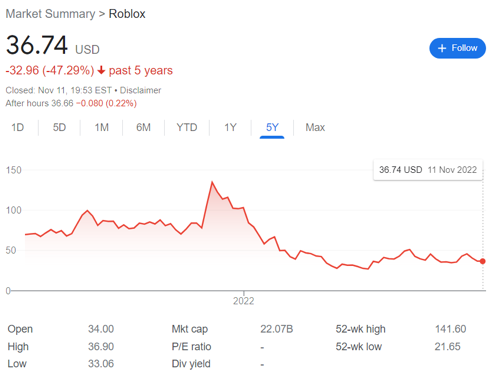Switch to the Max range tab
The height and width of the screenshot is (374, 501).
click(315, 127)
